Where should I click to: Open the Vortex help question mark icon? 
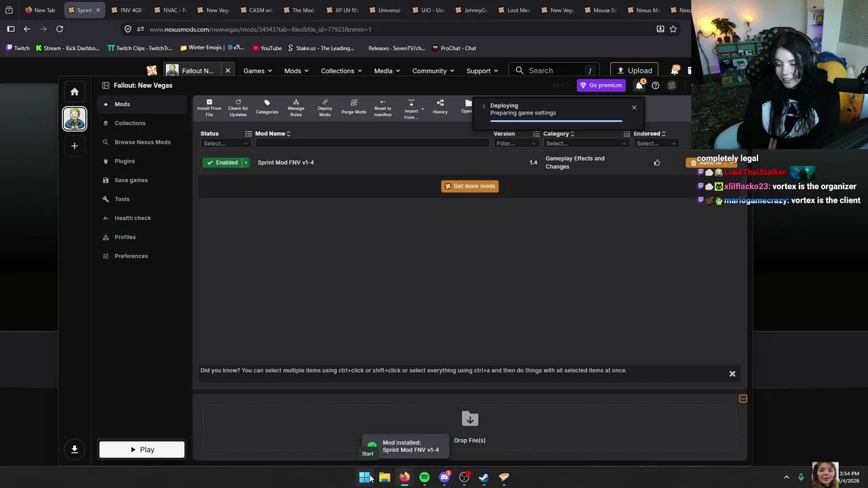[655, 85]
